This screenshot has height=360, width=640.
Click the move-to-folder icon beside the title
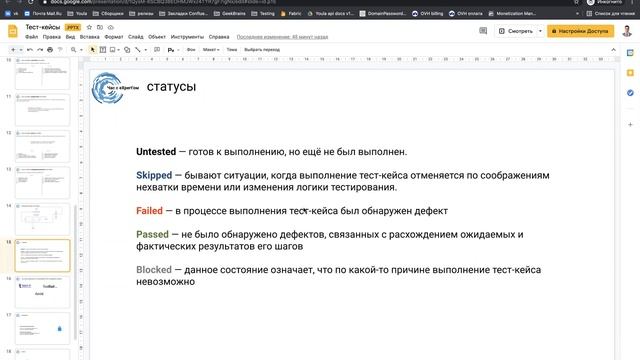click(100, 27)
